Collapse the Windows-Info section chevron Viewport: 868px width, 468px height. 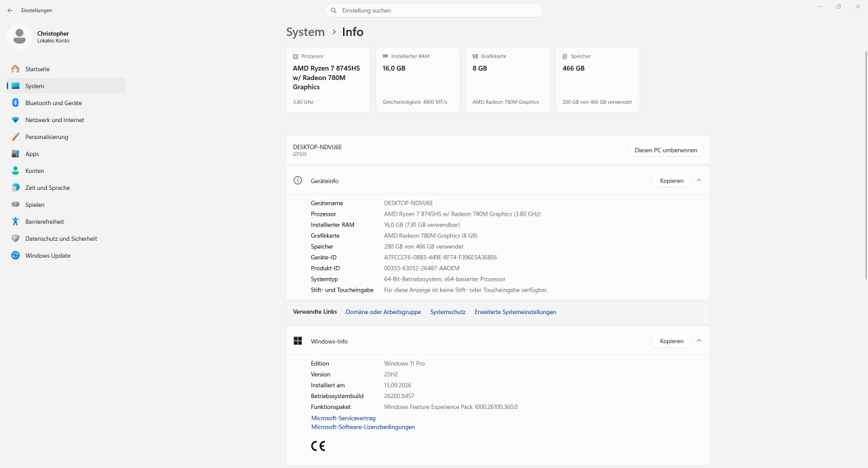[699, 341]
